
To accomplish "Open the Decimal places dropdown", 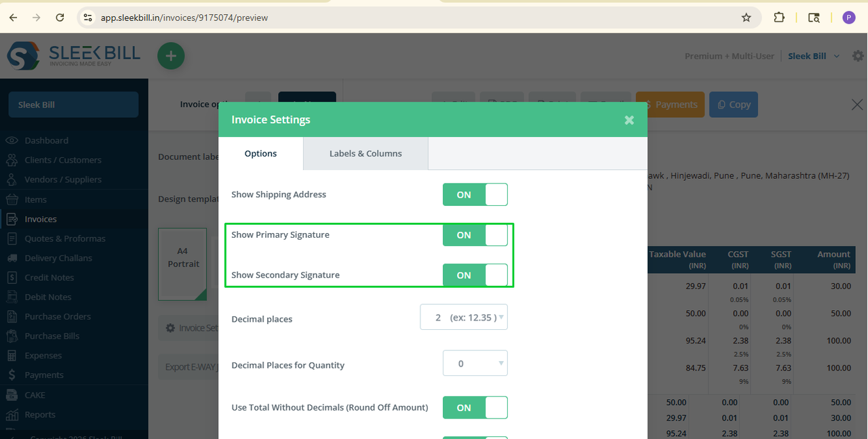I will 464,317.
